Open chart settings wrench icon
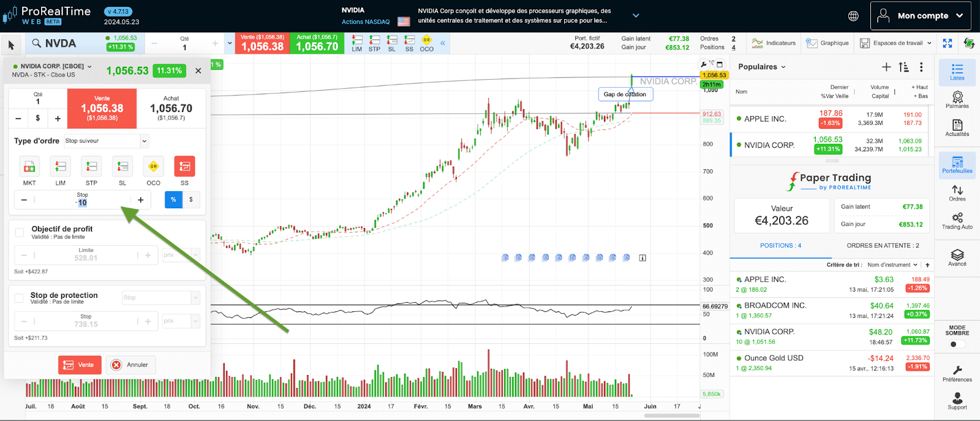980x421 pixels. point(704,64)
